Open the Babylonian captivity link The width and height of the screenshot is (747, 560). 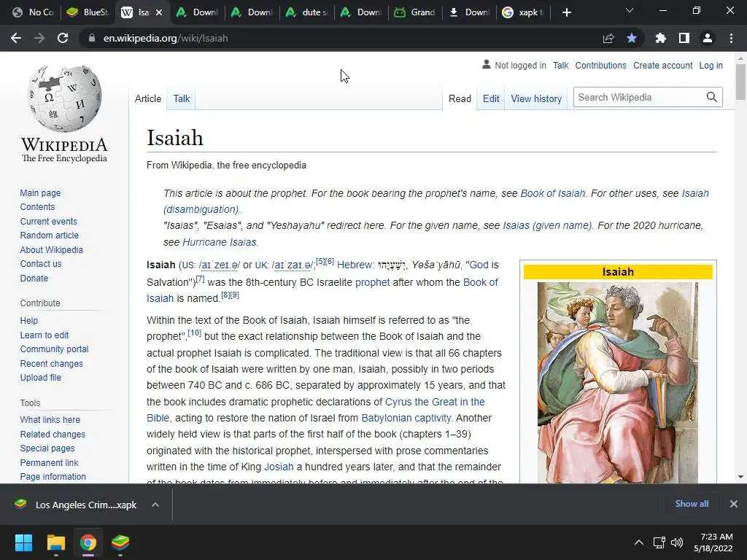click(406, 418)
